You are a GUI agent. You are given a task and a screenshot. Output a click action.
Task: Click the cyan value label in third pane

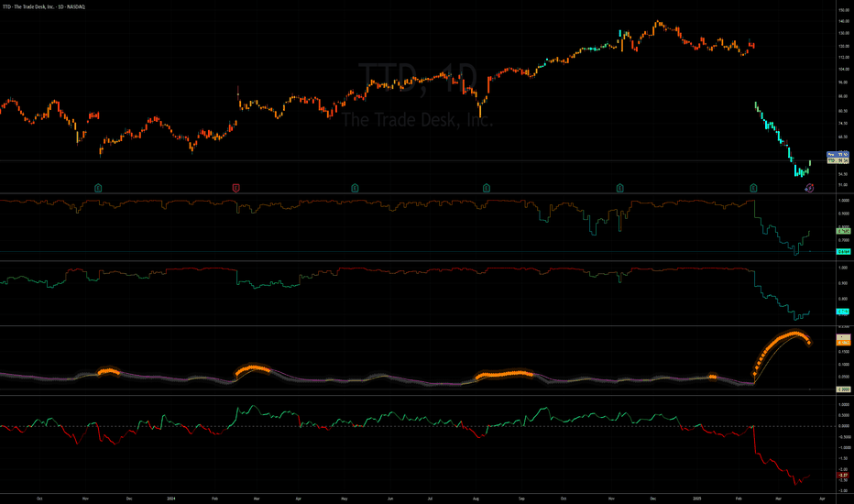(843, 312)
